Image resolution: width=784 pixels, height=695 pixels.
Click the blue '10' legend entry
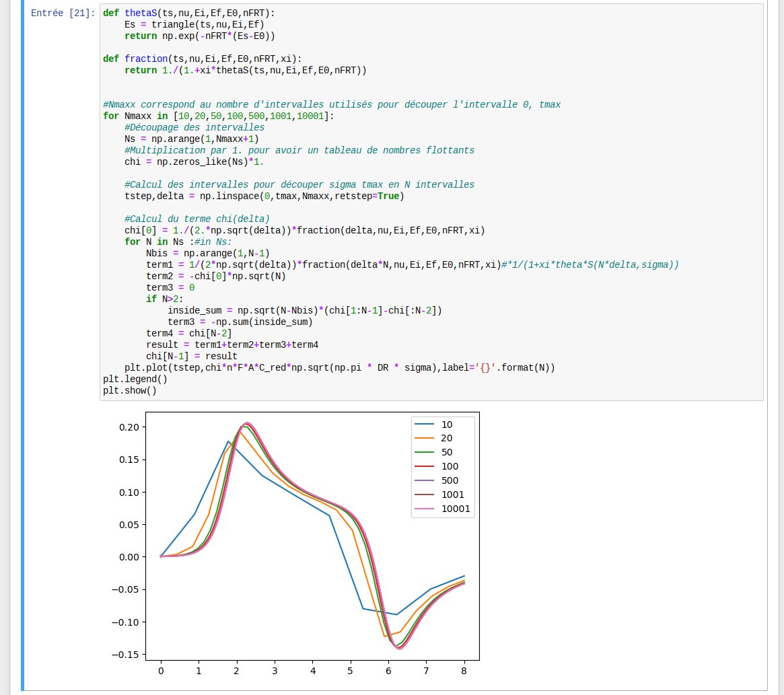coord(433,425)
